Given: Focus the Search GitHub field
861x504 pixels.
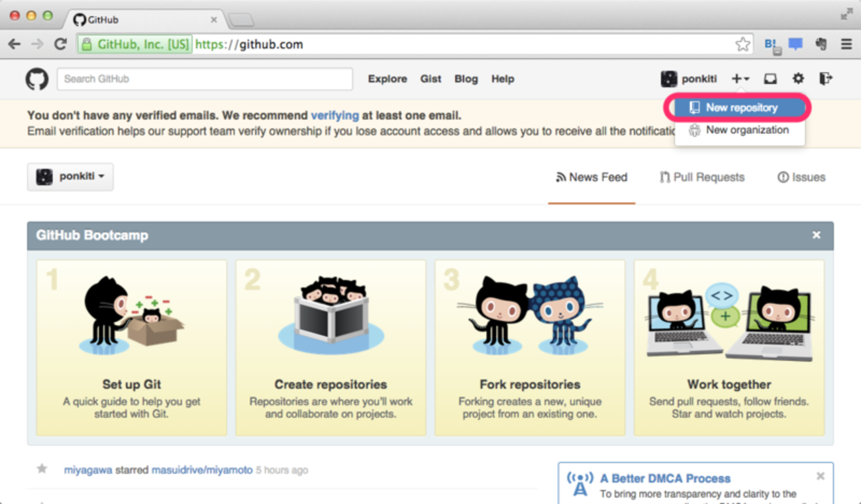Looking at the screenshot, I should pos(205,79).
